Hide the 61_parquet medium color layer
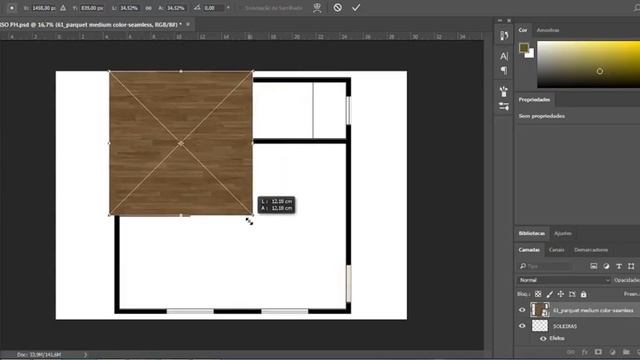 [x=522, y=310]
